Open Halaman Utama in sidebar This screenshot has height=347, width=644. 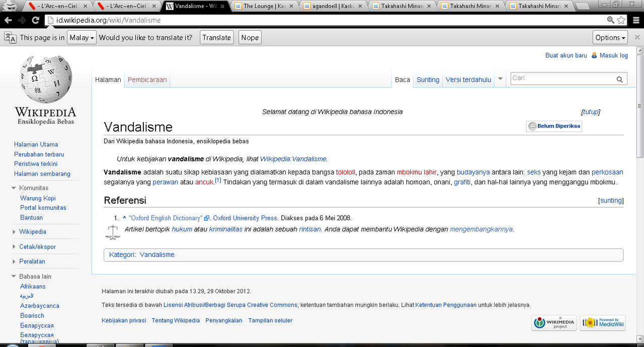[x=36, y=144]
